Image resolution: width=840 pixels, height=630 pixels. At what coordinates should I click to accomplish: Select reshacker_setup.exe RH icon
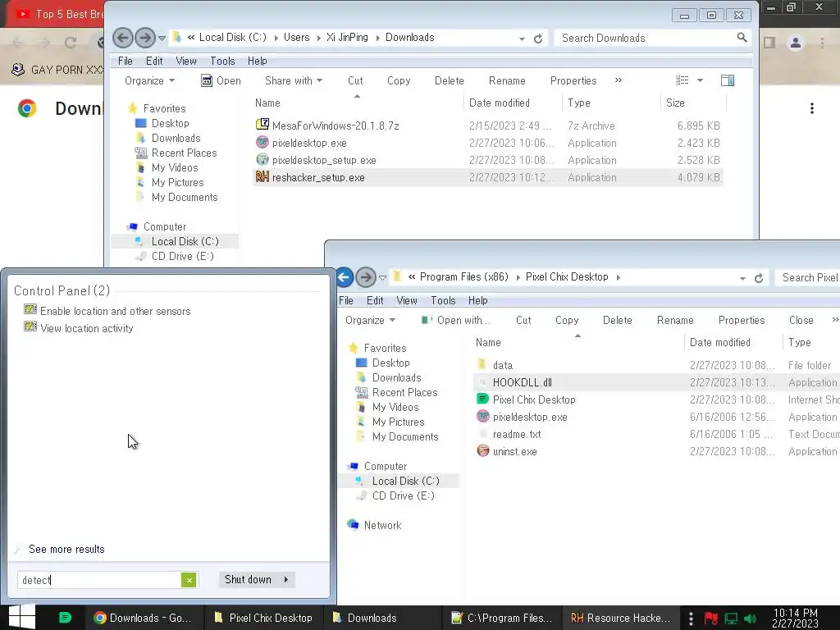[x=262, y=177]
